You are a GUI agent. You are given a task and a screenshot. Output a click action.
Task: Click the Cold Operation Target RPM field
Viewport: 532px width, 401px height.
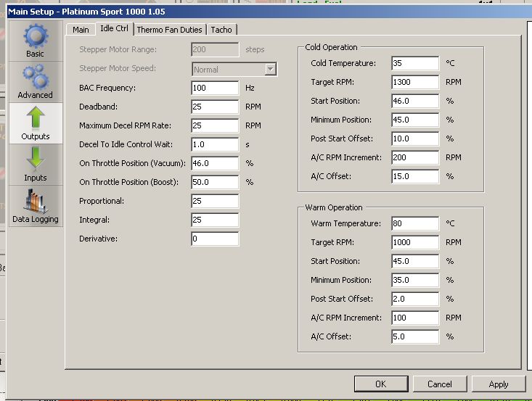tap(415, 82)
